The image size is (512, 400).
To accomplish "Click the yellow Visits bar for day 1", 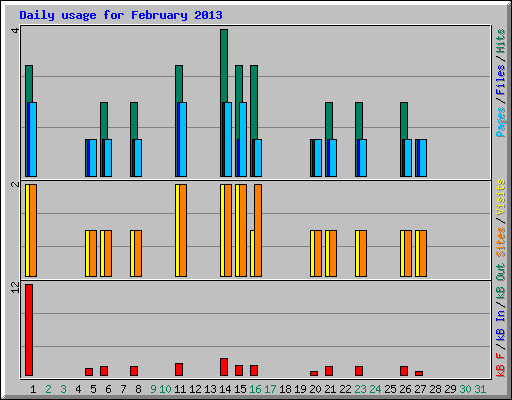I will point(27,230).
